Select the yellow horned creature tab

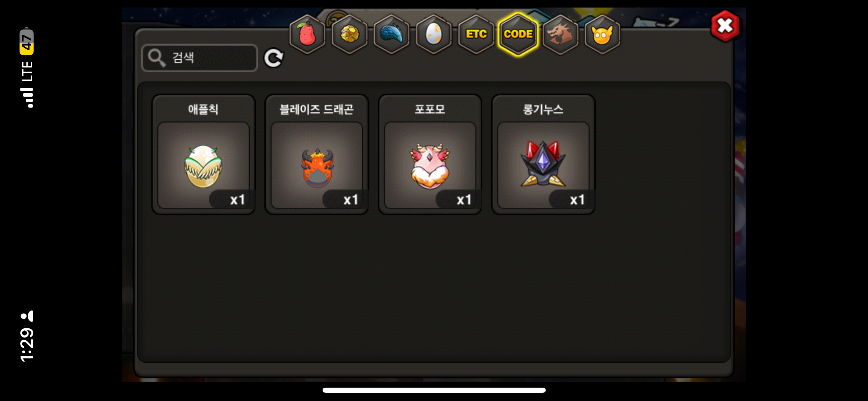(602, 34)
